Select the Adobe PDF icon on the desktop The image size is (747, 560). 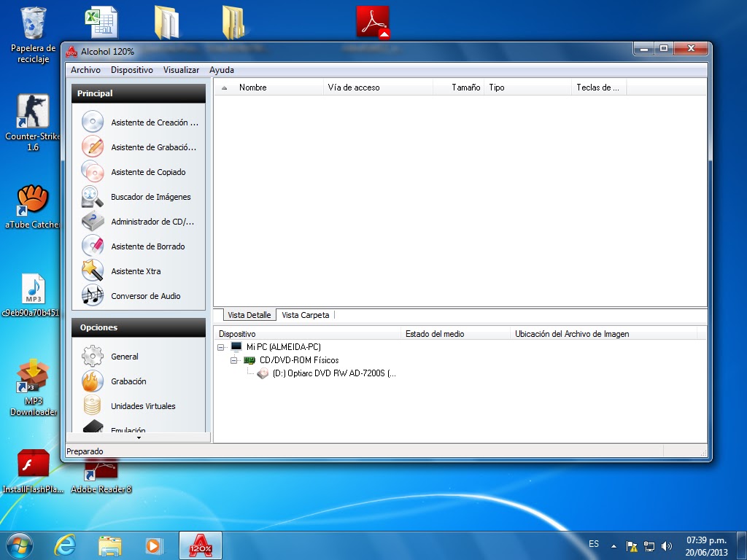(x=373, y=22)
